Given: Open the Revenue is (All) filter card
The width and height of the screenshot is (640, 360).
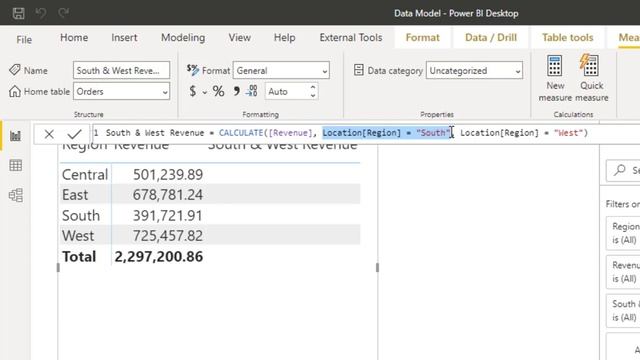Looking at the screenshot, I should 623,272.
